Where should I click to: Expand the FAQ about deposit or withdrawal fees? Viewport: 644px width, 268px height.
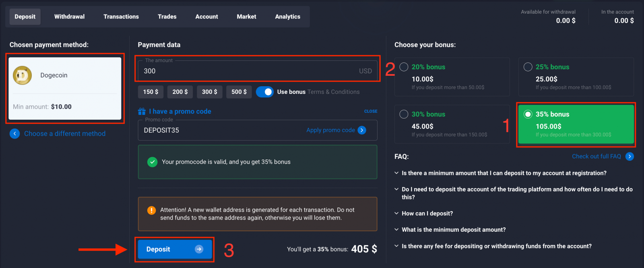496,246
